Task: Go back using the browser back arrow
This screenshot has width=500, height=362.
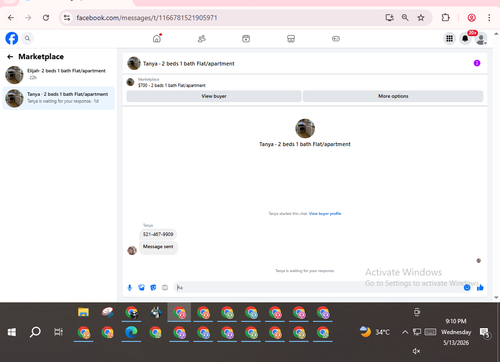Action: (x=11, y=18)
